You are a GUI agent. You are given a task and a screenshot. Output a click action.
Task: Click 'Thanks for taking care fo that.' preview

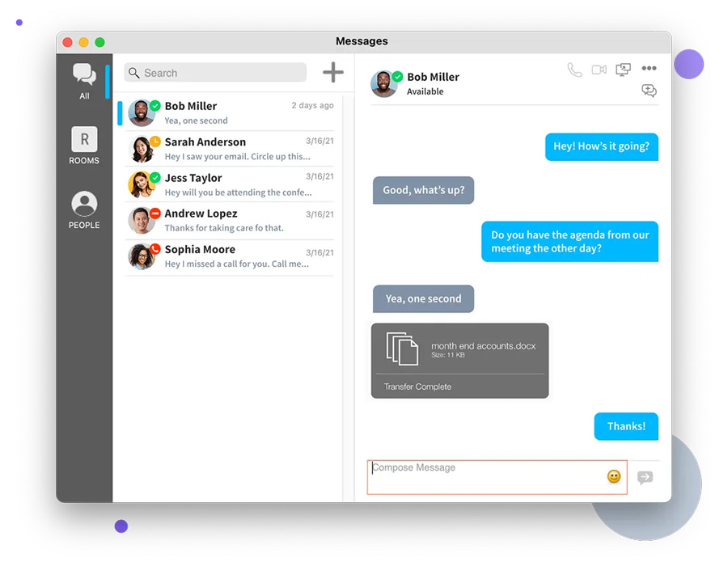pyautogui.click(x=224, y=228)
